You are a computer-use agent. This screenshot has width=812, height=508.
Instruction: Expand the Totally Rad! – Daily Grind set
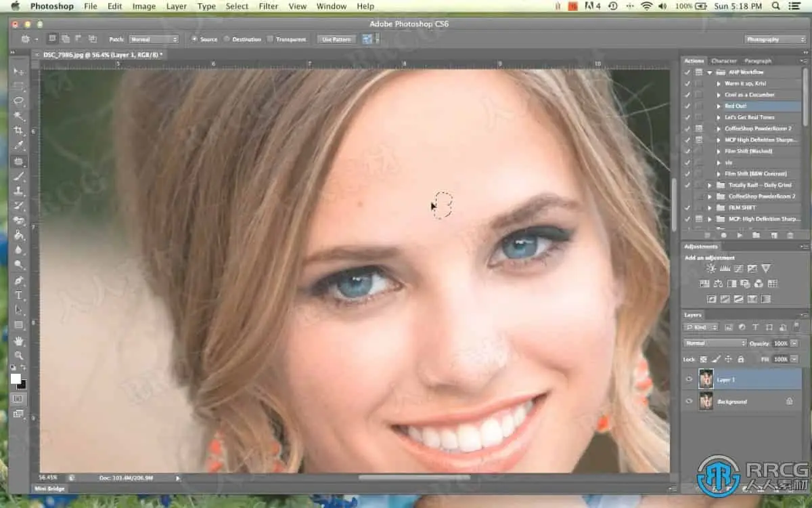[710, 185]
